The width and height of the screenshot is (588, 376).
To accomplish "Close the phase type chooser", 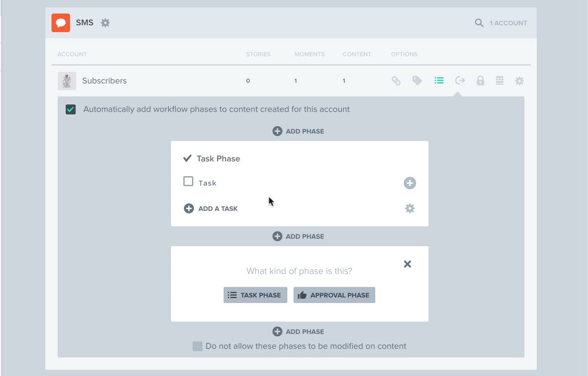I will click(x=407, y=264).
